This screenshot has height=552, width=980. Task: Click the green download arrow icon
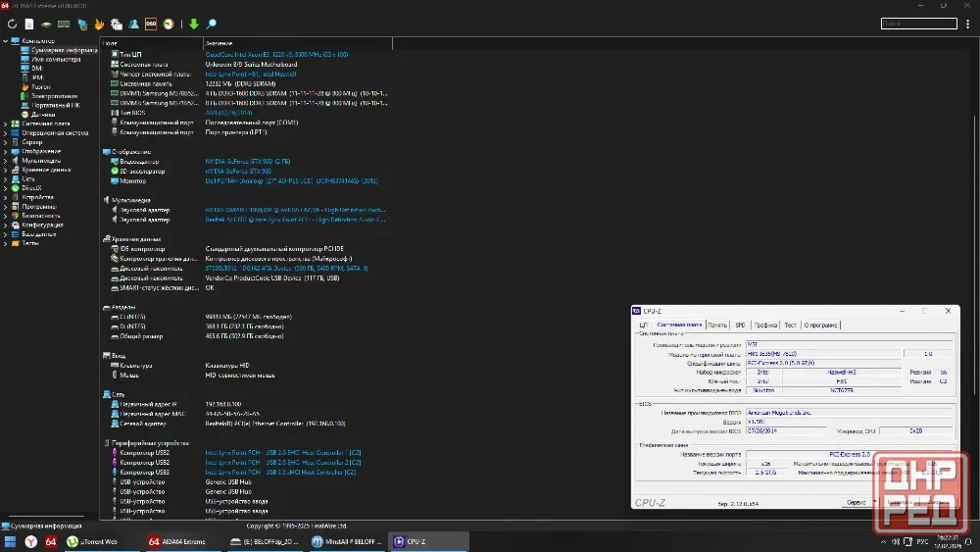click(x=194, y=24)
